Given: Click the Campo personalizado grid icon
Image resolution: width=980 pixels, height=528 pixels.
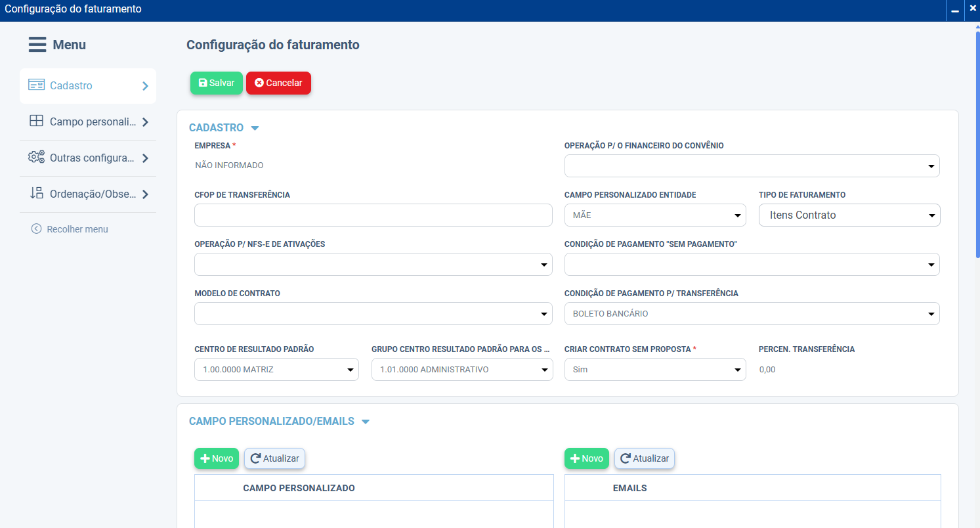Looking at the screenshot, I should tap(37, 121).
